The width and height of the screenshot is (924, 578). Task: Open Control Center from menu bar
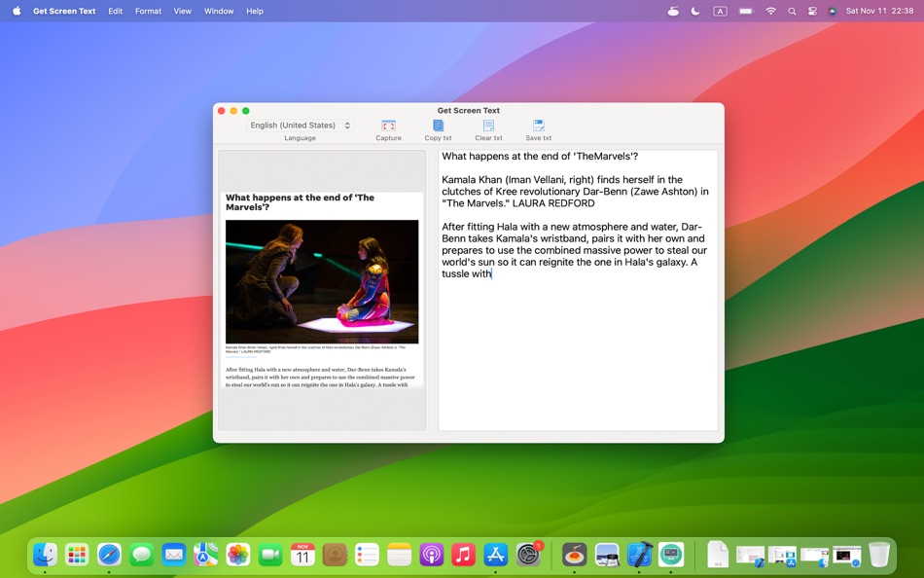coord(812,11)
